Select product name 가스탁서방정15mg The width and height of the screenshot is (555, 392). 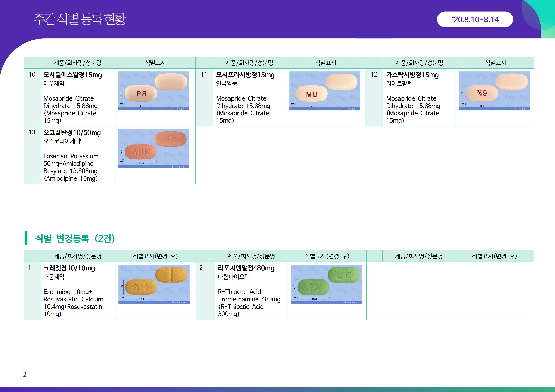412,75
